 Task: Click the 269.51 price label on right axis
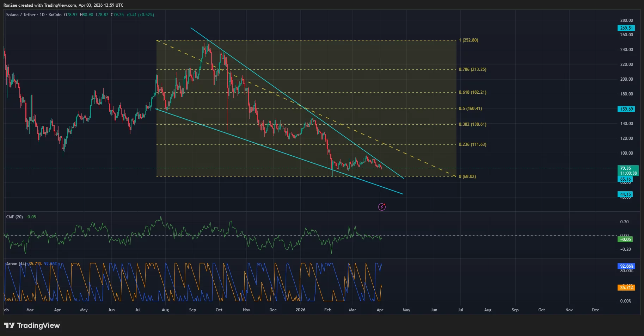click(x=626, y=27)
